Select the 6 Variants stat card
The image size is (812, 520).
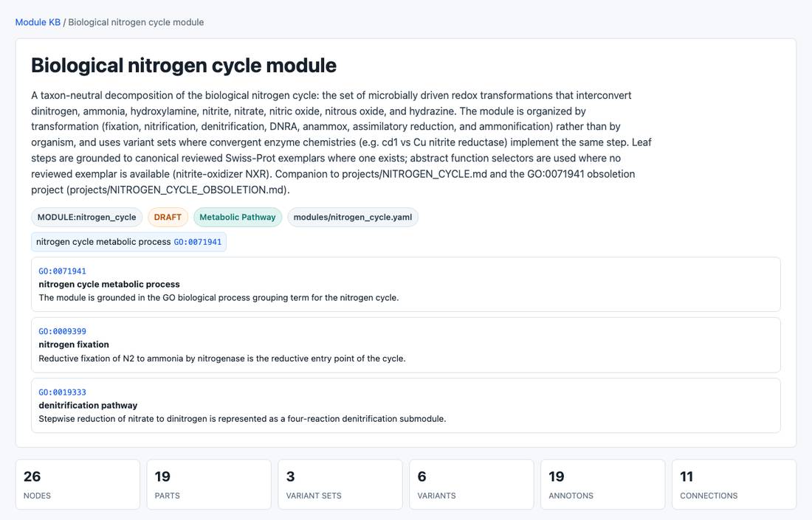(471, 485)
